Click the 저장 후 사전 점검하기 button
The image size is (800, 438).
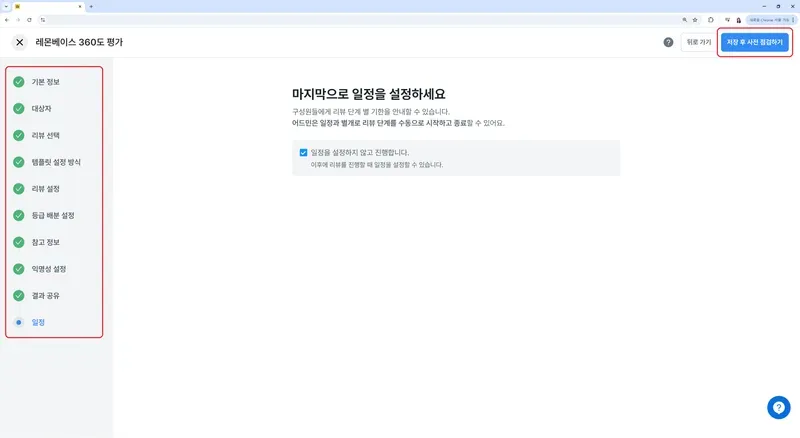click(x=755, y=42)
